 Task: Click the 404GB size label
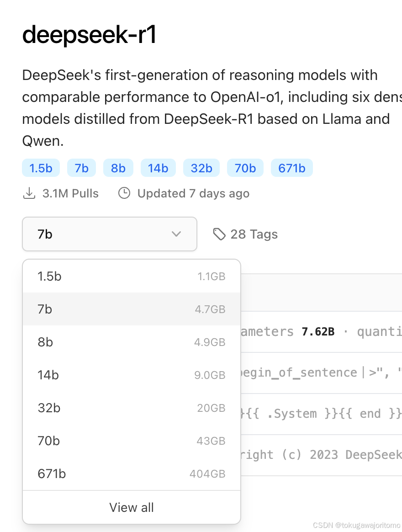pos(207,474)
